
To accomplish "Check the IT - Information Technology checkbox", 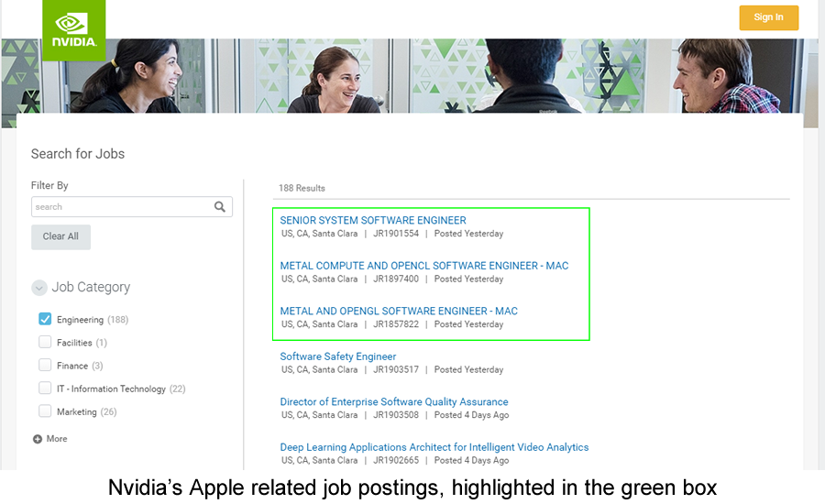I will click(x=45, y=389).
